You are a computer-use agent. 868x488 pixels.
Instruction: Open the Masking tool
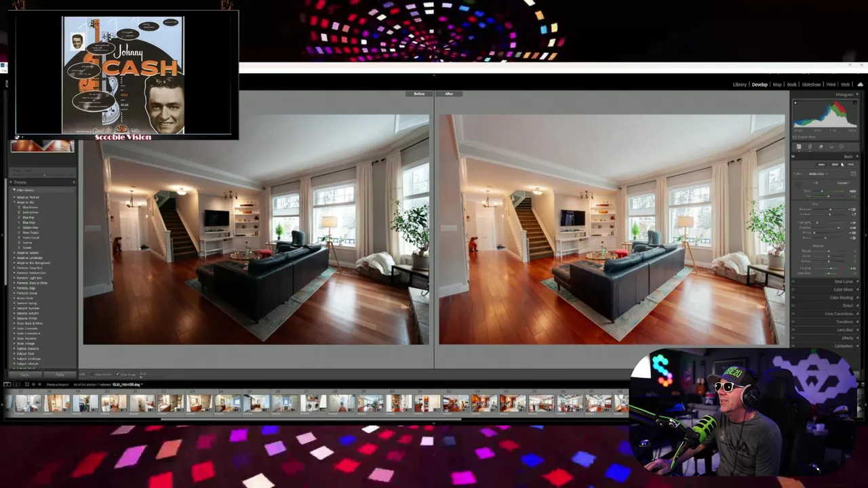pos(842,146)
